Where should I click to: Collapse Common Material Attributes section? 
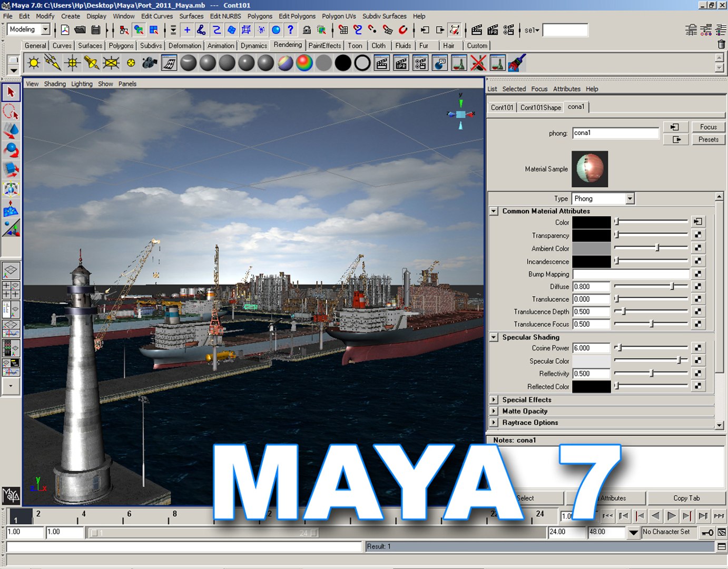(x=494, y=211)
